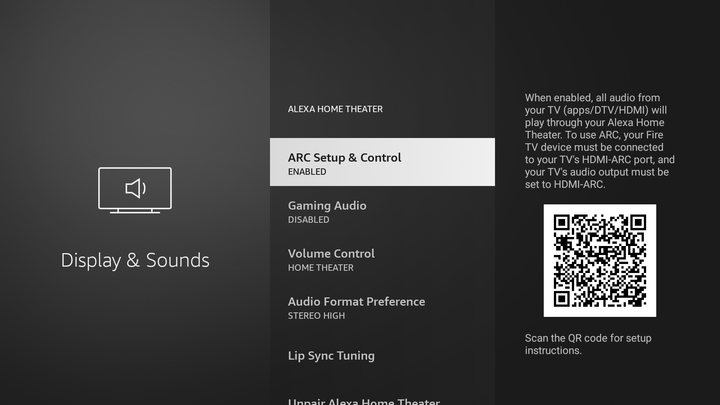
Task: Click the 'Scan the QR code for setup instructions' text
Action: coord(588,344)
